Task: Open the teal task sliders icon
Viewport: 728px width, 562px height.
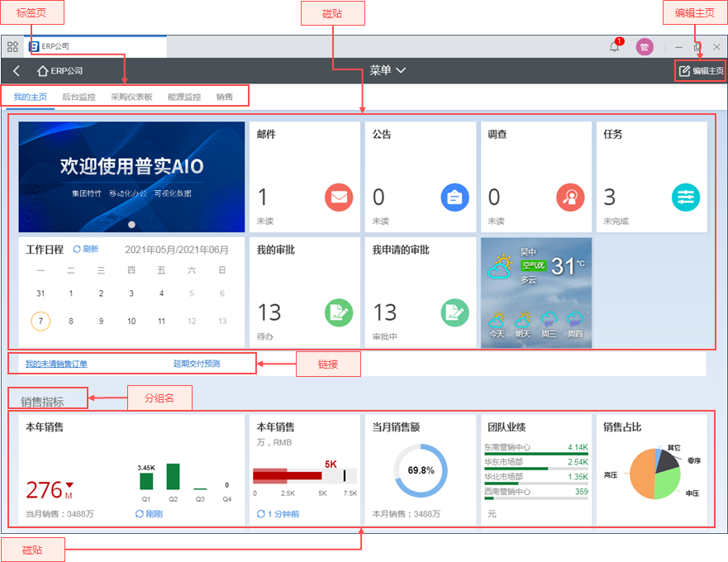Action: [x=686, y=197]
